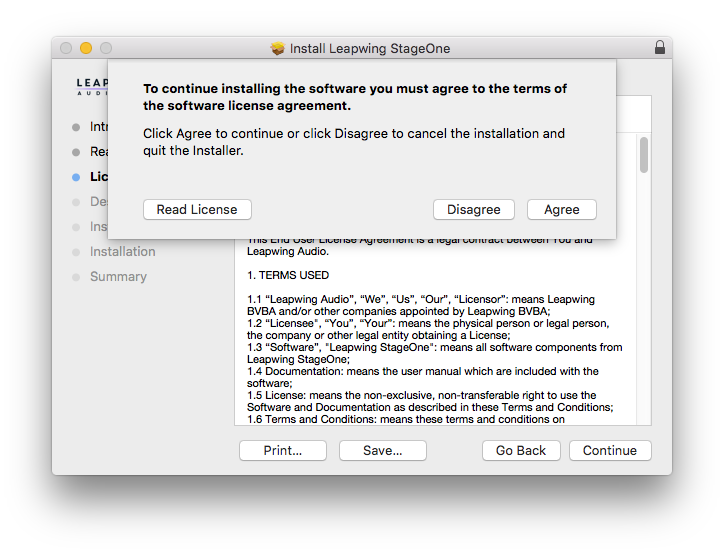Select the Summary step in sidebar
726x558 pixels.
[x=118, y=276]
